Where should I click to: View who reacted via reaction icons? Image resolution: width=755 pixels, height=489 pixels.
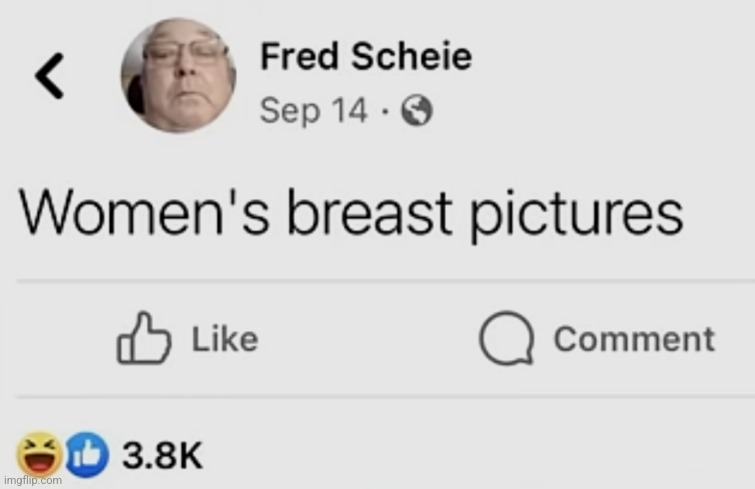tap(63, 454)
